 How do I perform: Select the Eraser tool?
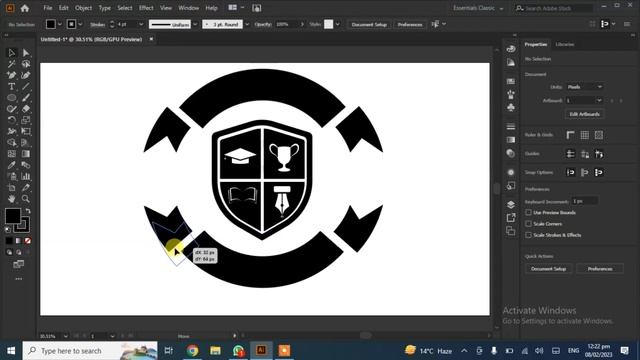click(x=26, y=109)
